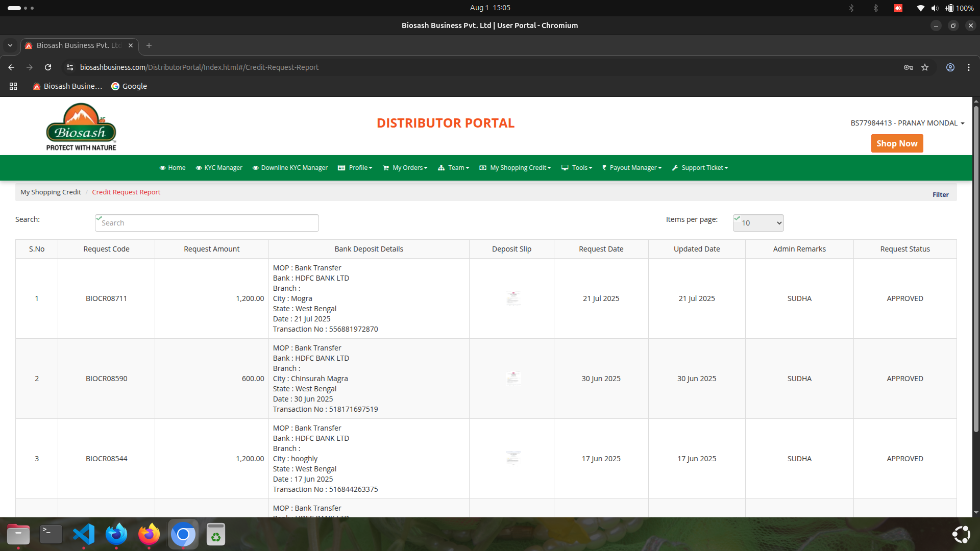Open deposit slip thumbnail for BIOCR08711

coord(513,298)
